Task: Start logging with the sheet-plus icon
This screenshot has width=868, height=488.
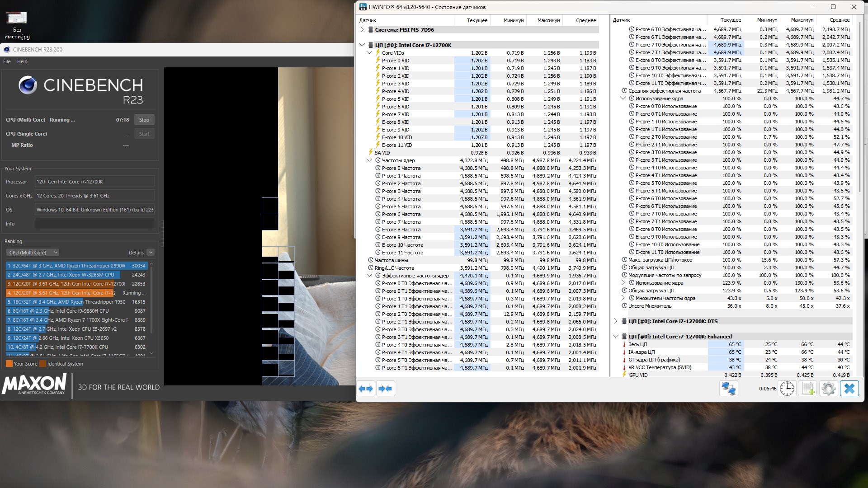Action: (x=808, y=389)
